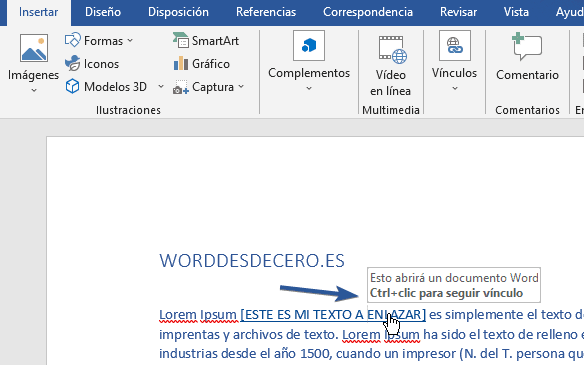Viewport: 584px width, 365px height.
Task: Open the Modelos 3D dropdown arrow
Action: [161, 86]
